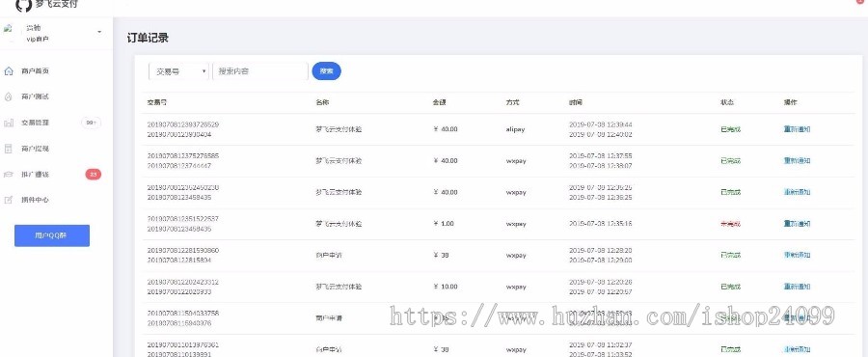The image size is (868, 357).
Task: Click the droplet icon beside 商户测试
Action: [x=9, y=96]
